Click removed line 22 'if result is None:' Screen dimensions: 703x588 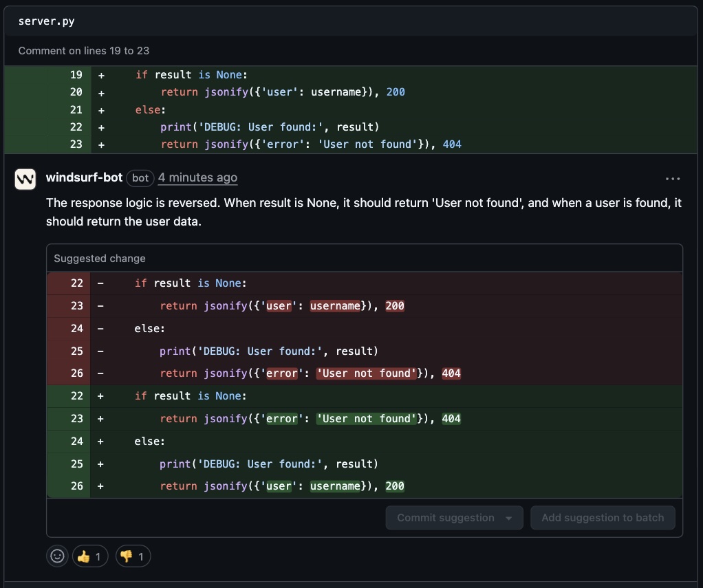365,283
